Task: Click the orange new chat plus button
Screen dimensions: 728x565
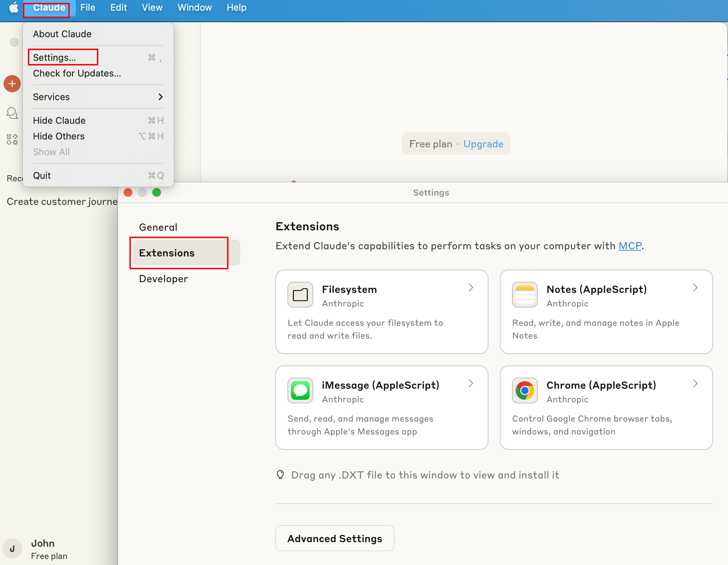Action: tap(12, 83)
